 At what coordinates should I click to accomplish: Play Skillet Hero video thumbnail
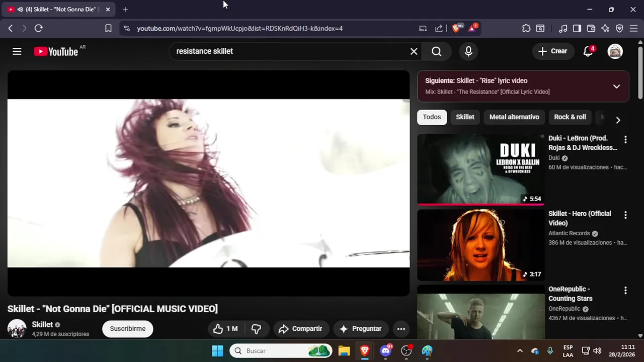480,245
